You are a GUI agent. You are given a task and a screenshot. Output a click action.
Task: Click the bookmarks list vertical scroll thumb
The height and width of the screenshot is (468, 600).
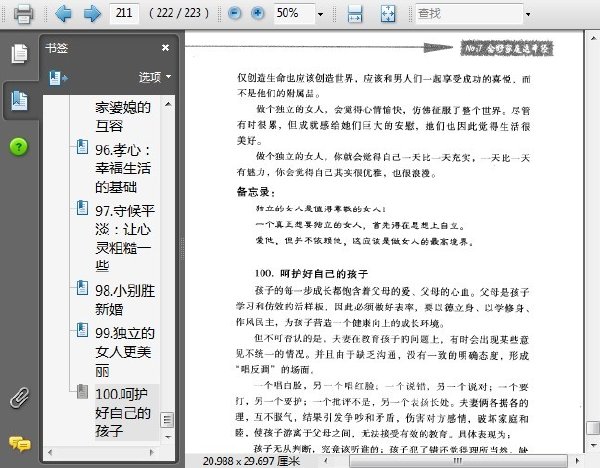167,420
